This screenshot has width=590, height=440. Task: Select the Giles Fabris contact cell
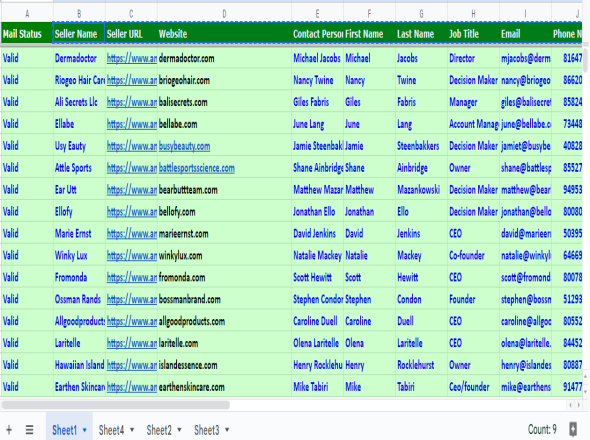click(318, 102)
